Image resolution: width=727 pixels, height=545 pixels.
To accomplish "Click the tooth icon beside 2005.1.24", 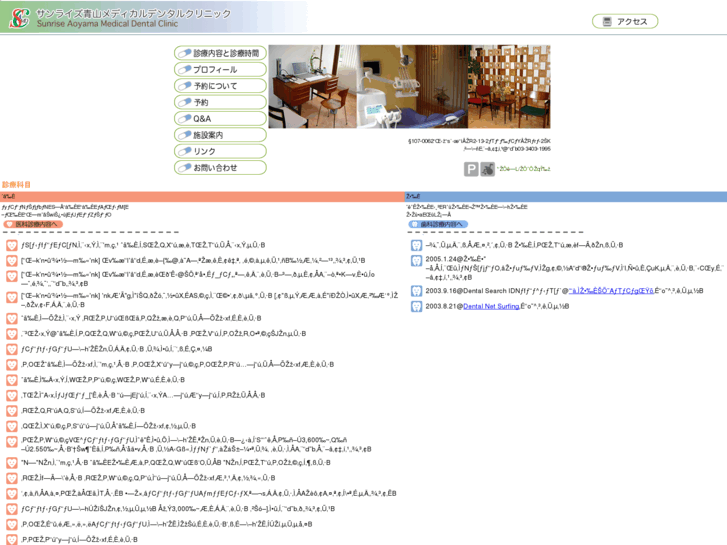I will [416, 261].
